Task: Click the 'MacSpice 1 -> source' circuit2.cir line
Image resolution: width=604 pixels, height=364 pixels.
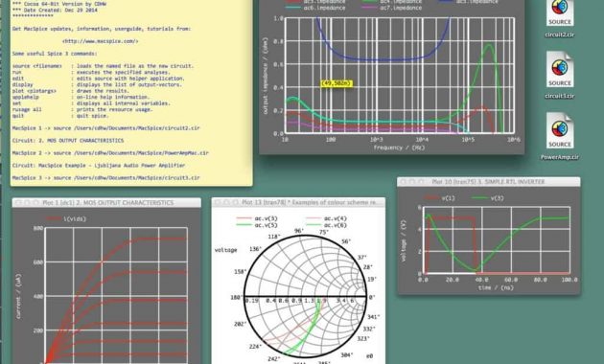Action: 106,128
